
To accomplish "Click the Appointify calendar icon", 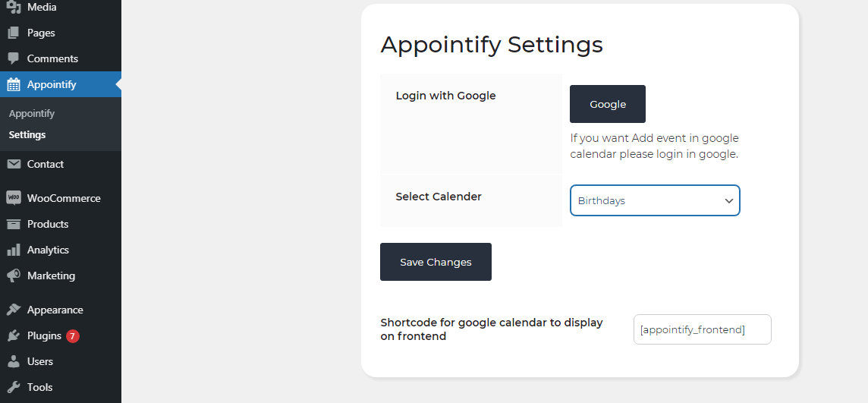I will pyautogui.click(x=14, y=85).
